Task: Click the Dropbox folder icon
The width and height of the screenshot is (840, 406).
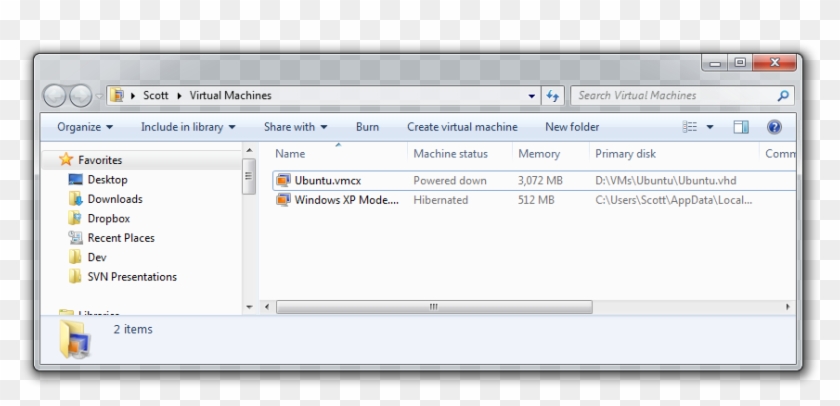Action: (x=75, y=218)
